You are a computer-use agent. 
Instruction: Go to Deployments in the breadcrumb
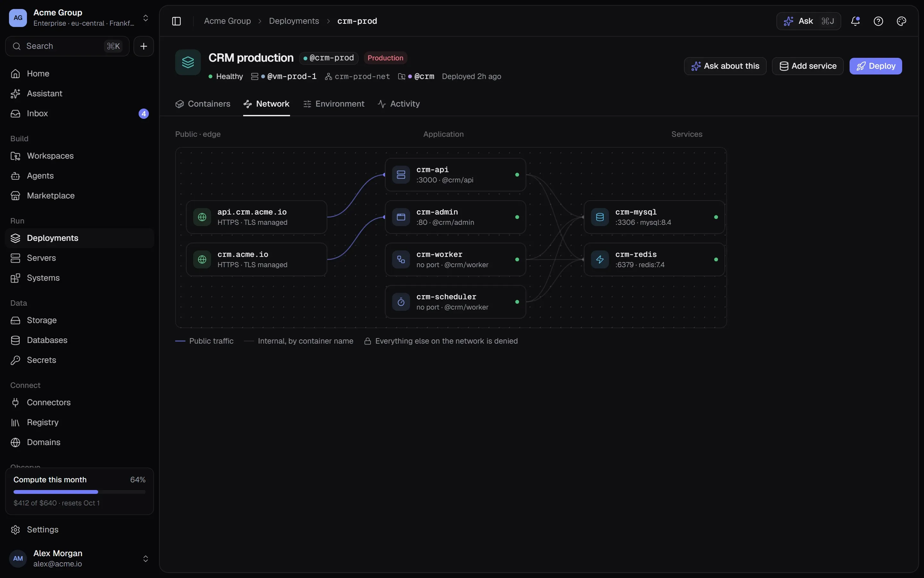(294, 21)
